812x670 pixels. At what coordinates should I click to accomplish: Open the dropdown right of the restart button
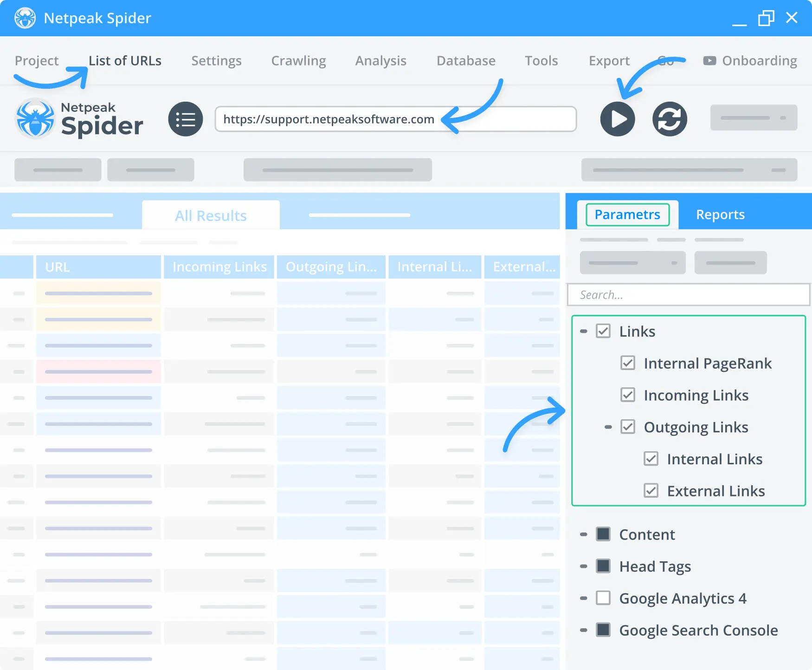pos(754,117)
